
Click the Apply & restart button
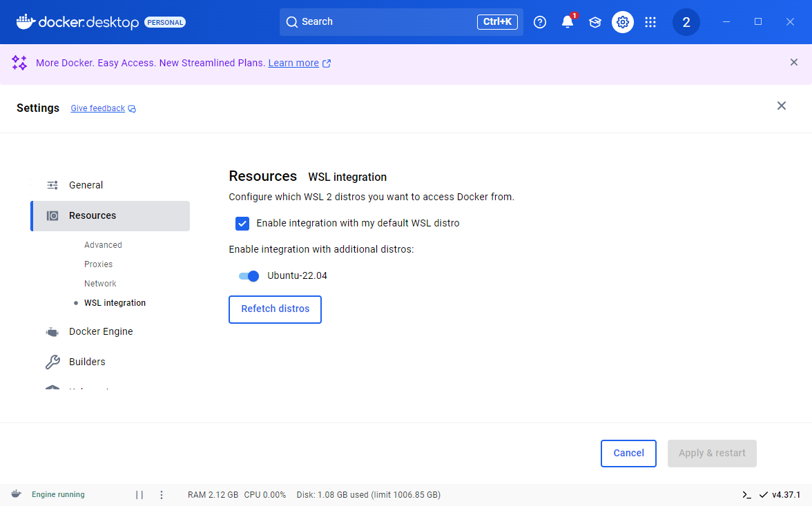point(712,454)
